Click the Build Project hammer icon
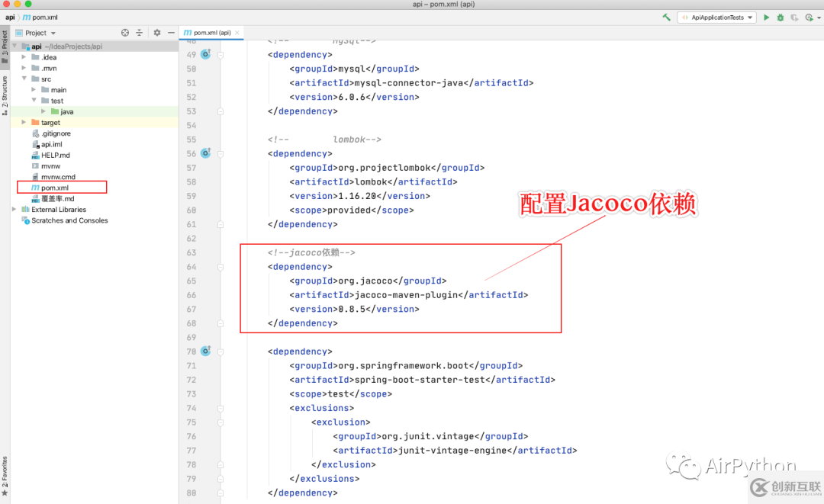 click(x=666, y=18)
